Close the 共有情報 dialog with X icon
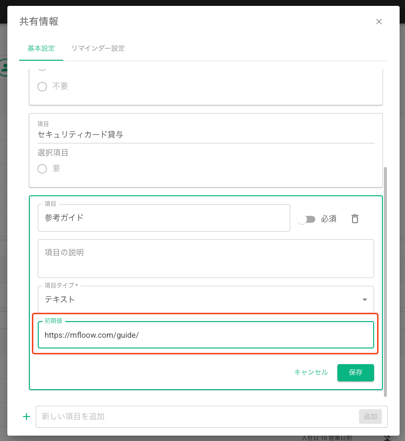 tap(379, 22)
